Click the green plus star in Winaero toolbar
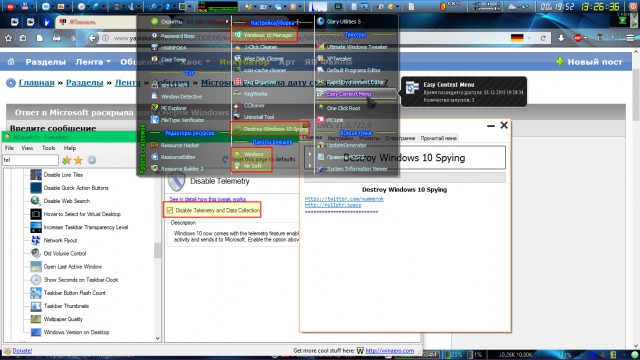Image resolution: width=640 pixels, height=360 pixels. (x=66, y=160)
